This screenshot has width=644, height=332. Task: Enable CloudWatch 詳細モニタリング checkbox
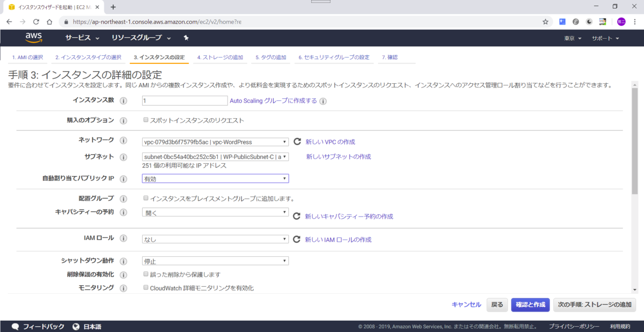click(145, 287)
